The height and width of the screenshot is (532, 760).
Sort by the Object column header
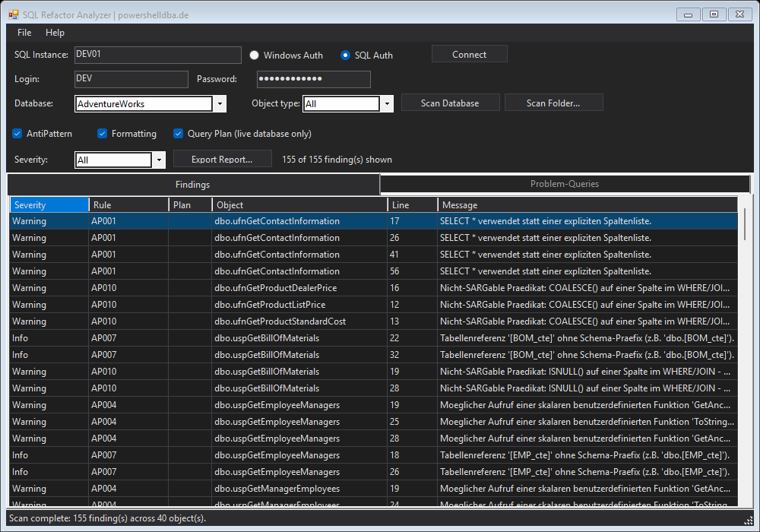[299, 205]
